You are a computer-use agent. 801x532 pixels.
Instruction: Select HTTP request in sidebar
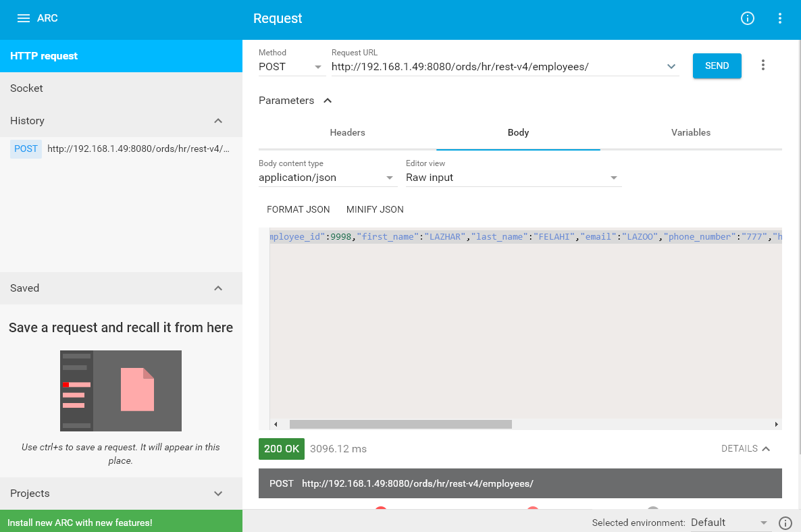pyautogui.click(x=121, y=56)
